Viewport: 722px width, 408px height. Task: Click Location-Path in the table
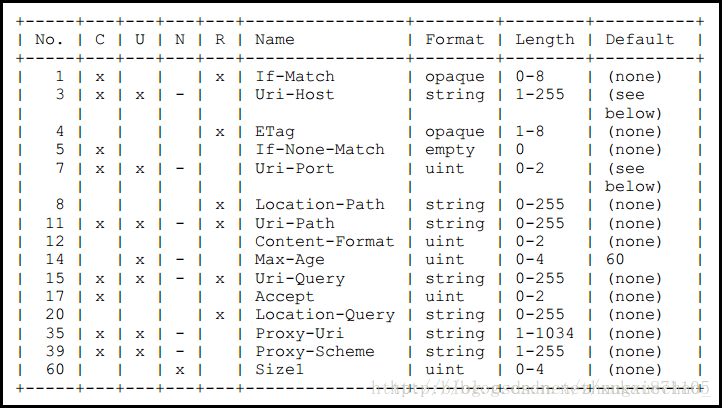click(x=320, y=204)
